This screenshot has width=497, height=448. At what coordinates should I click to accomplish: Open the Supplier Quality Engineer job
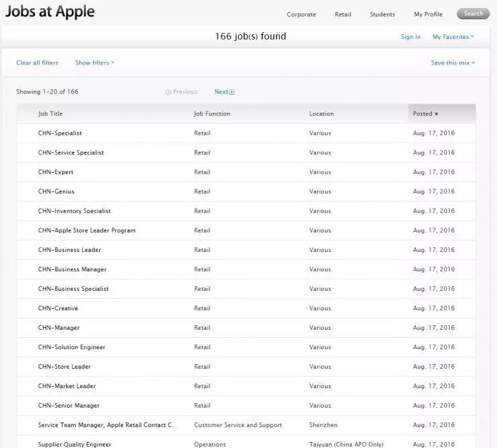click(x=75, y=444)
